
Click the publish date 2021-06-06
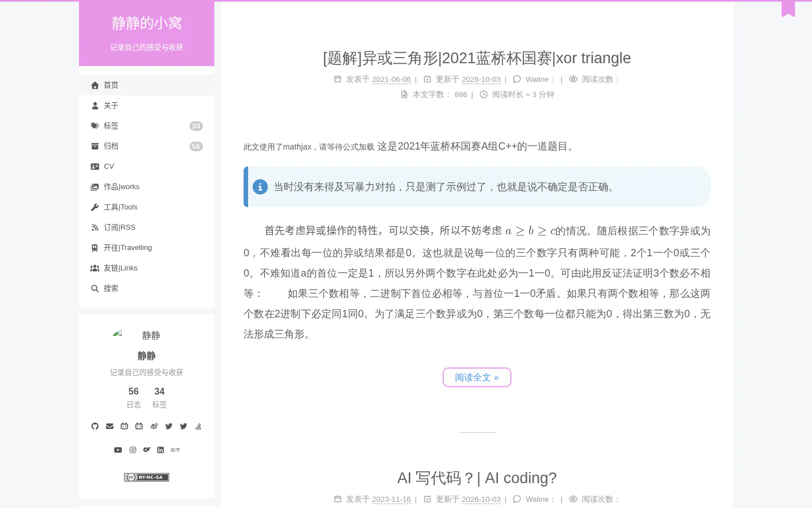(391, 80)
